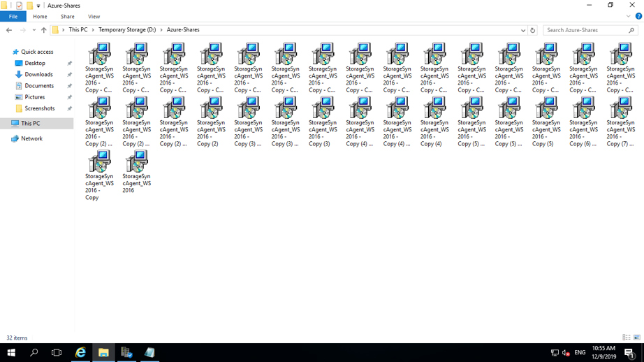Select file StorageSyncAgent_WS2016 without Copy suffix
Screen dimensions: 644x362
pyautogui.click(x=136, y=171)
